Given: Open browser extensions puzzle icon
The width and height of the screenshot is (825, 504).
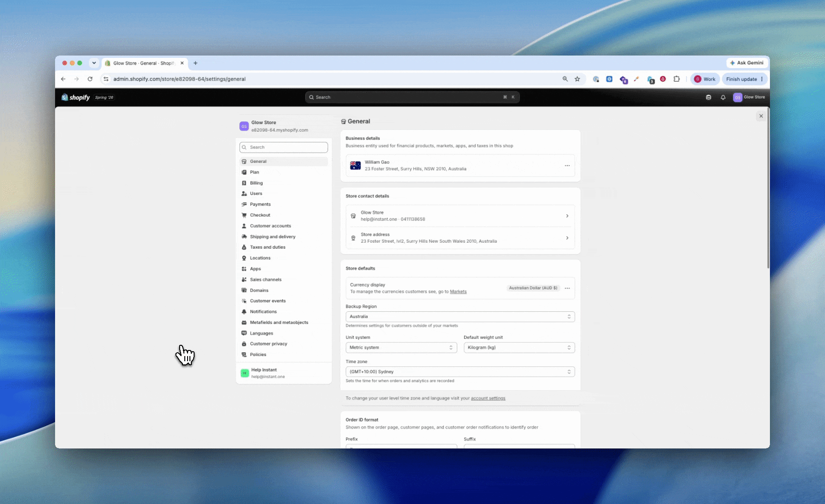Looking at the screenshot, I should [x=677, y=79].
